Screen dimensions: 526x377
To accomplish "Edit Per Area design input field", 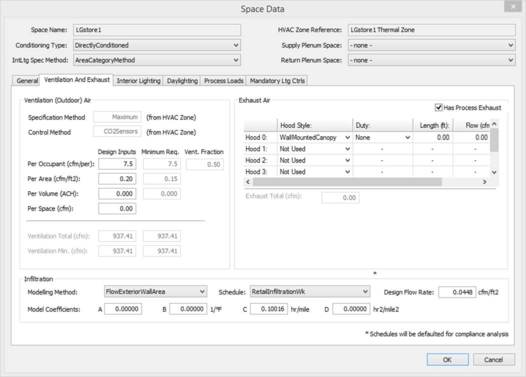I will [x=117, y=179].
